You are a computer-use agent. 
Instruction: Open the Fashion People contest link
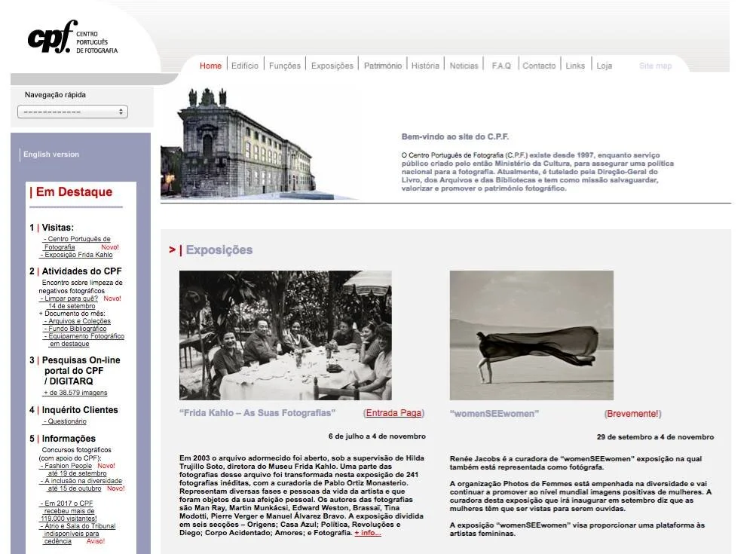(x=66, y=466)
